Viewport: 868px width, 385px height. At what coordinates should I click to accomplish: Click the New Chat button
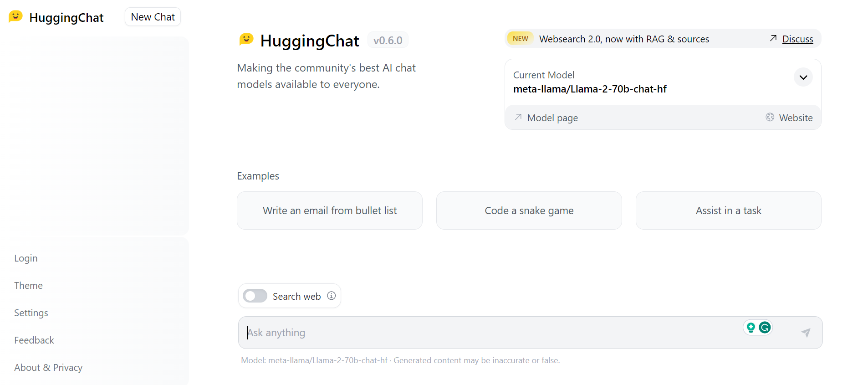point(153,17)
